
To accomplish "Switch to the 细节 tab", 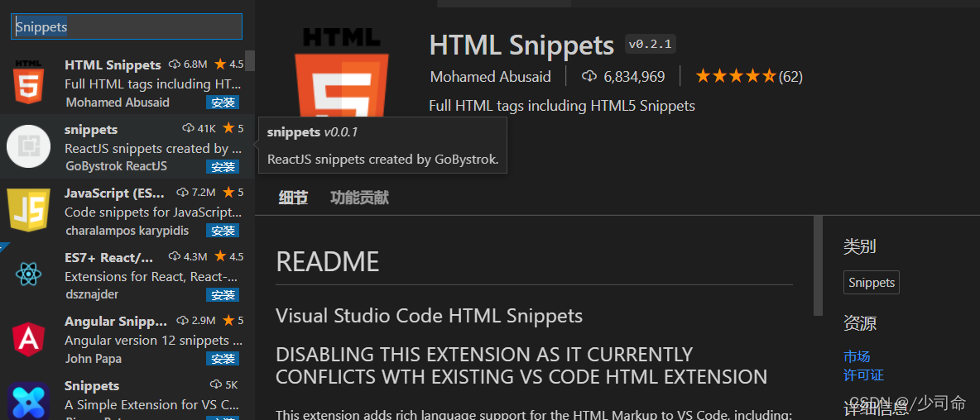I will [293, 198].
